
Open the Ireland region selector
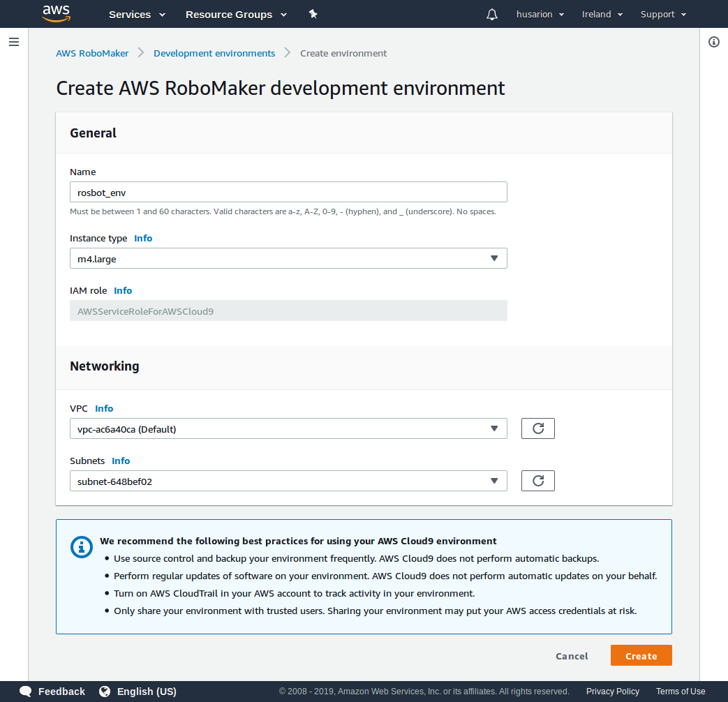[x=602, y=15]
